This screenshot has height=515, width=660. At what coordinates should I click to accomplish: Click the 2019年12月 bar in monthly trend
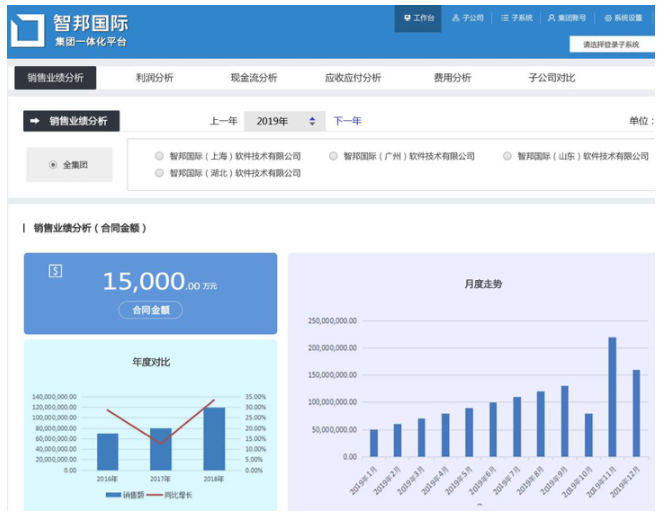tap(636, 413)
